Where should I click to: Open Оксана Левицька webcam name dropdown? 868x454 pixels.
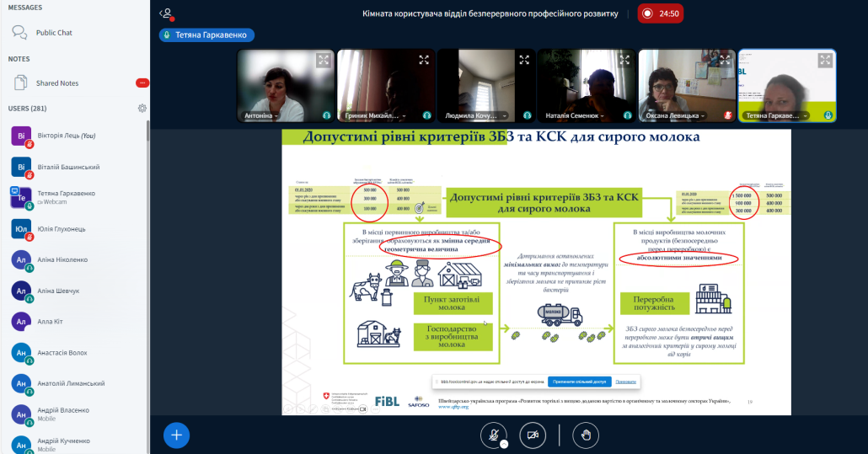tap(677, 115)
